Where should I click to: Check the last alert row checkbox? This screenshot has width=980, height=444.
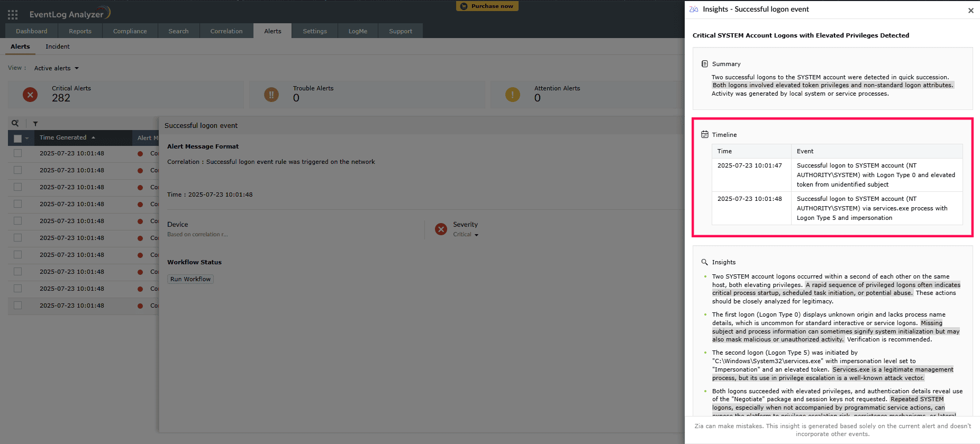click(x=17, y=306)
